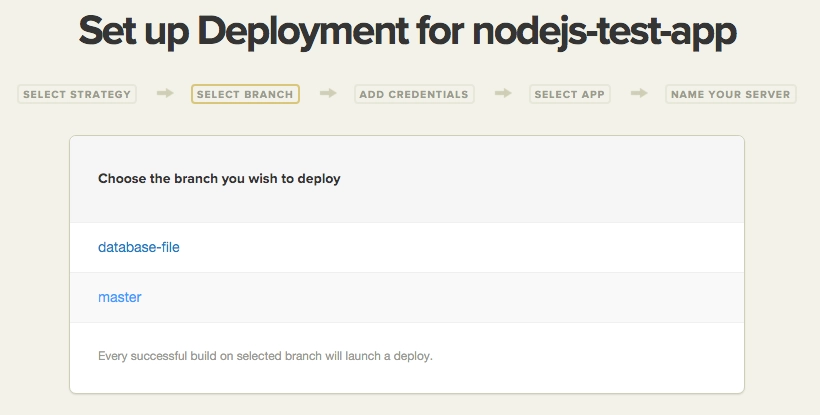This screenshot has height=415, width=820.
Task: Click the 'Choose the branch you wish to deploy' heading
Action: click(219, 179)
